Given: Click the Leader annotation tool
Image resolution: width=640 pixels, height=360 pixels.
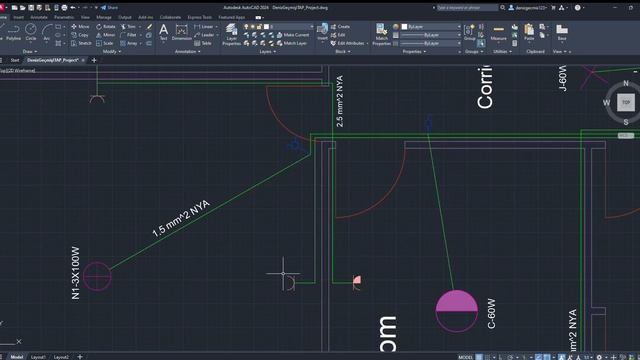Looking at the screenshot, I should pyautogui.click(x=204, y=35).
